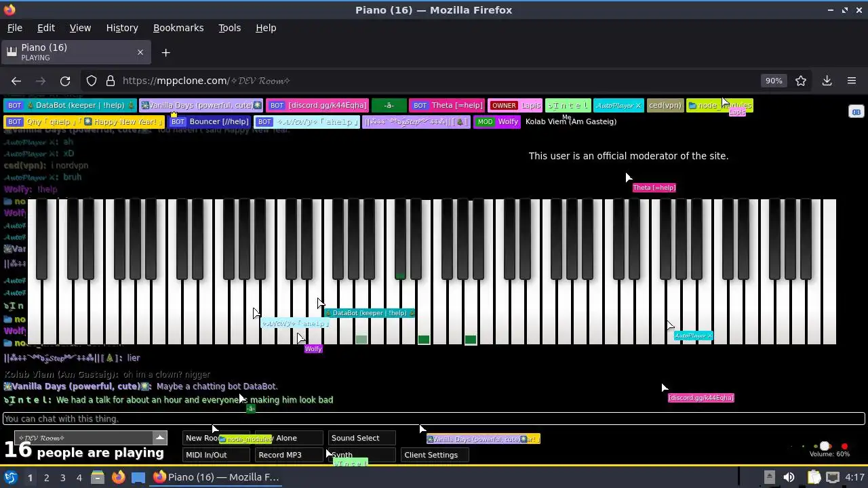Viewport: 868px width, 488px height.
Task: Select the Vanilla Days user name tag
Action: [201, 105]
